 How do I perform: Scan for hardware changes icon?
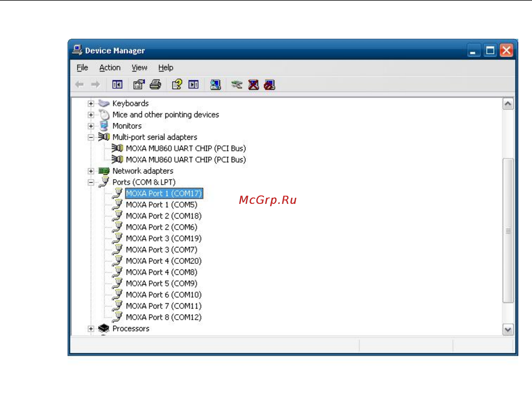(215, 85)
